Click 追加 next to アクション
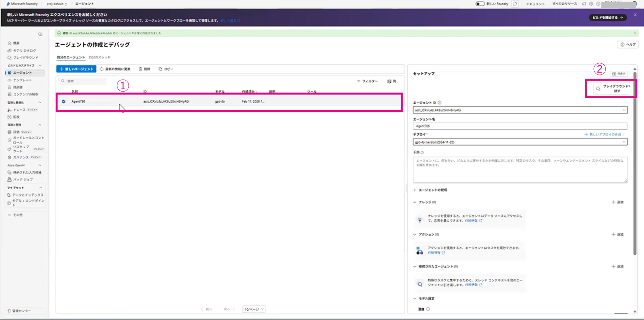Viewport: 644px width, 320px height. tap(617, 234)
